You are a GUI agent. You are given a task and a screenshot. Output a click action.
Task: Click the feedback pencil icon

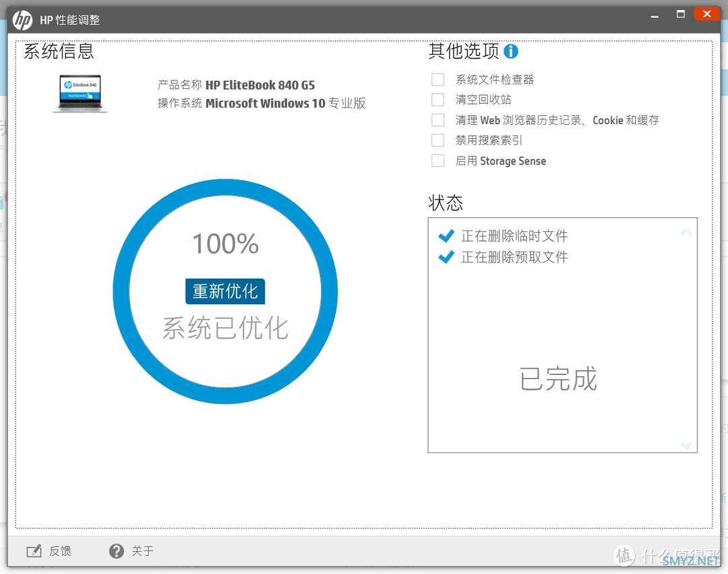[x=34, y=551]
